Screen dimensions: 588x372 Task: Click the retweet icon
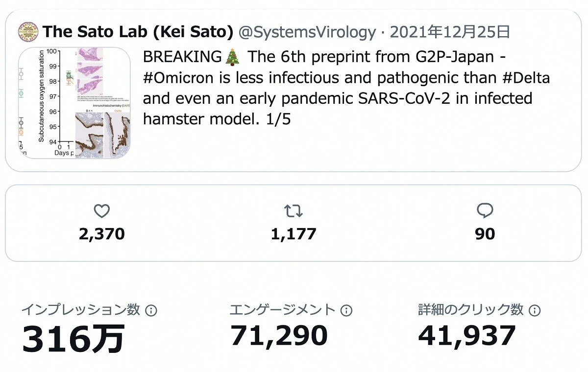click(294, 210)
